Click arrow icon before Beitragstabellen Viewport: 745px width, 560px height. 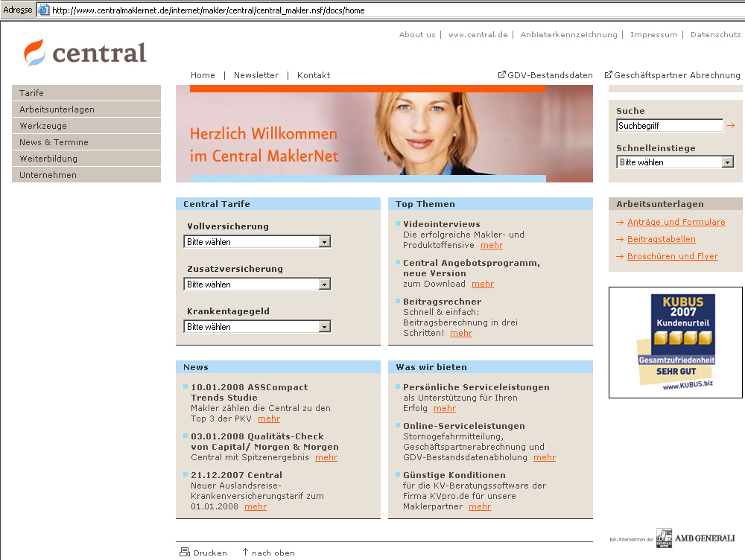(x=620, y=239)
